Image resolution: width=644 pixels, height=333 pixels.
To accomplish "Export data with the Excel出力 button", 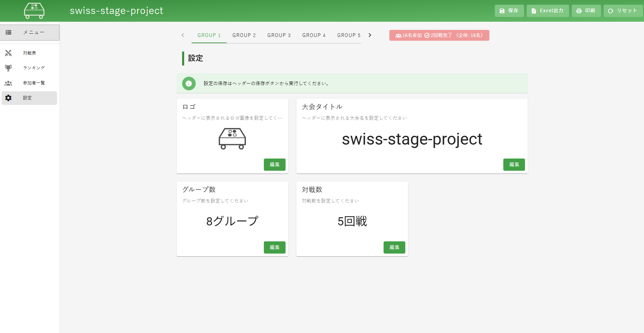I will click(547, 11).
